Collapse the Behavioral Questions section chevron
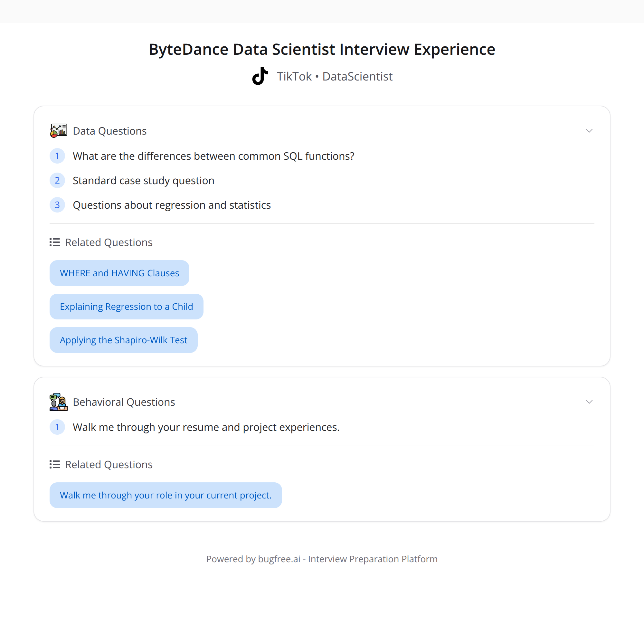 [x=589, y=402]
